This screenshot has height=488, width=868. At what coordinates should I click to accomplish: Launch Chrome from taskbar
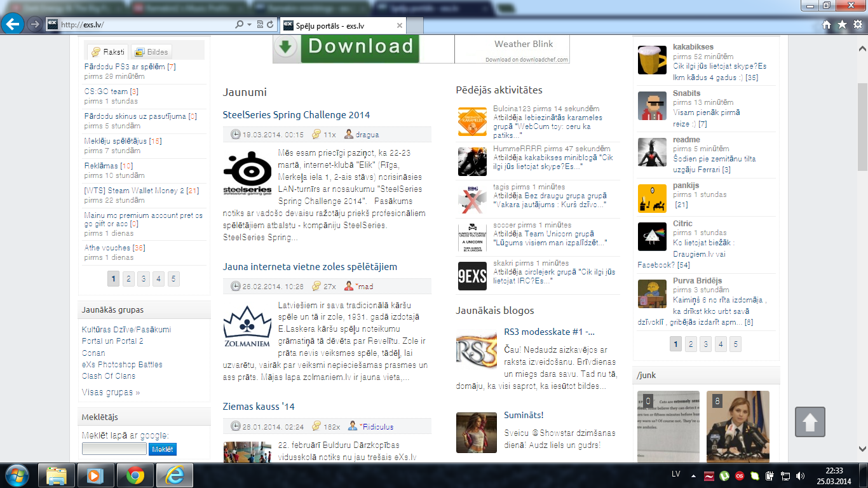point(135,475)
